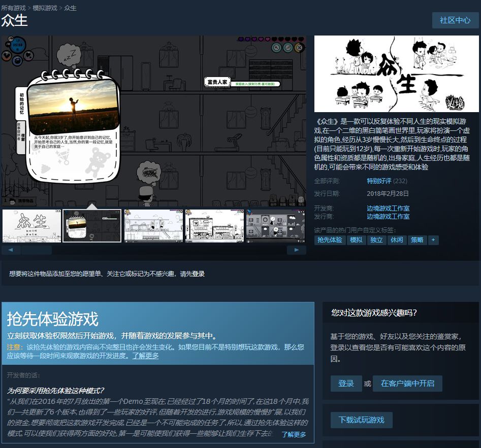The width and height of the screenshot is (481, 448).
Task: Open developer 边境游戏工作室 link
Action: [x=388, y=209]
